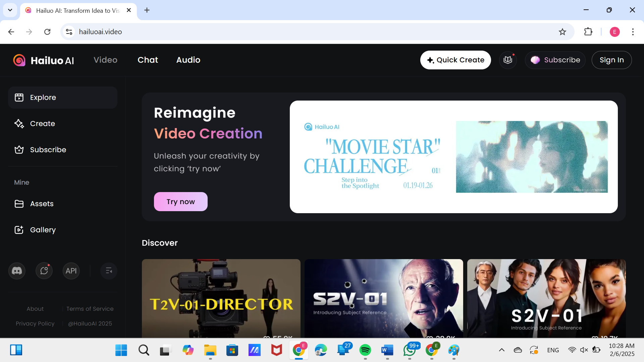
Task: Click the Try now button
Action: (180, 201)
